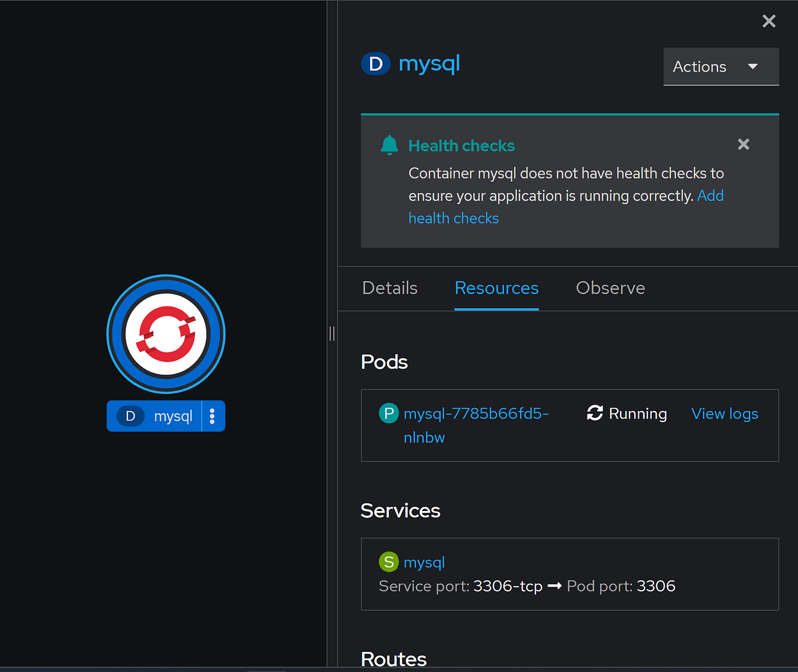798x672 pixels.
Task: Open pod mysql-7785b66fd5-nlnbw
Action: [x=476, y=413]
